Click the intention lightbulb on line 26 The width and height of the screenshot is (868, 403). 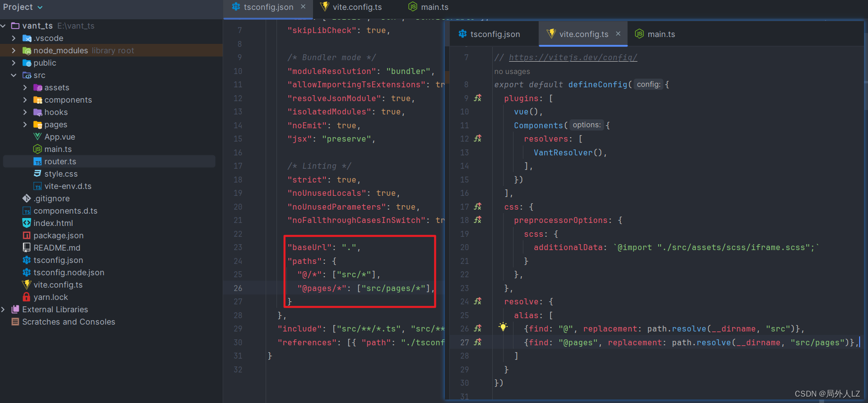click(503, 327)
